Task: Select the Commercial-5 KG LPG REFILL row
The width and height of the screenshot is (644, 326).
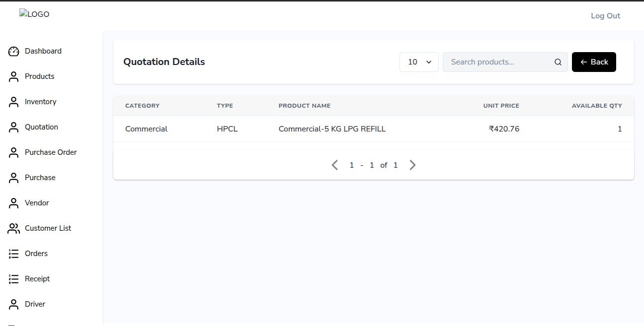Action: tap(332, 129)
